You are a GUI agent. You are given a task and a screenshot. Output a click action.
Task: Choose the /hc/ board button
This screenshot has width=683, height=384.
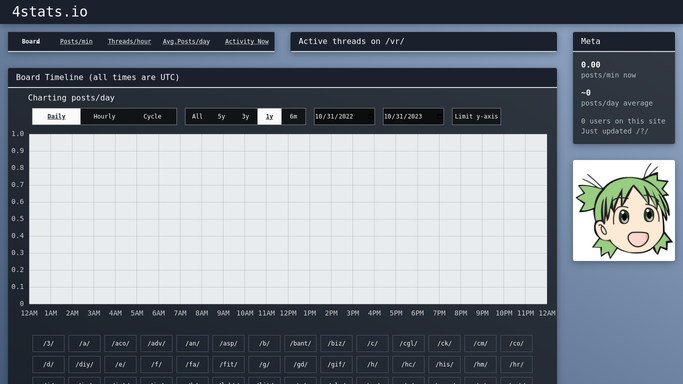(409, 364)
